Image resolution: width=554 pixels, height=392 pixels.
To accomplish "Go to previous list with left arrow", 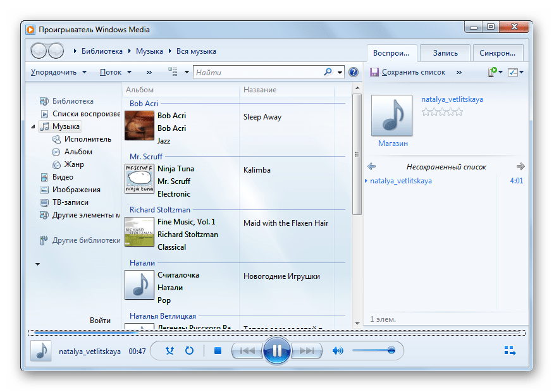I will (x=371, y=166).
